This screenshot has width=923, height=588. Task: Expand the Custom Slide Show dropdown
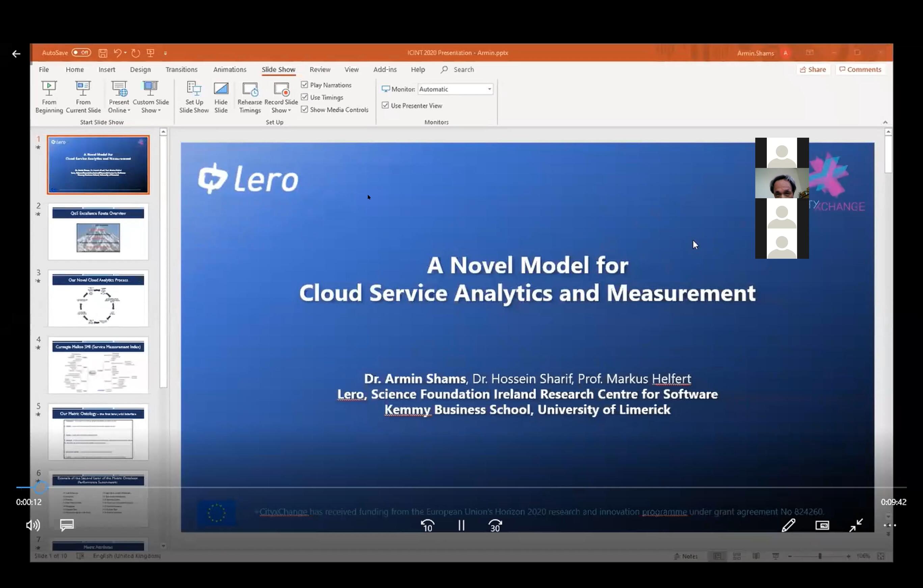[159, 111]
